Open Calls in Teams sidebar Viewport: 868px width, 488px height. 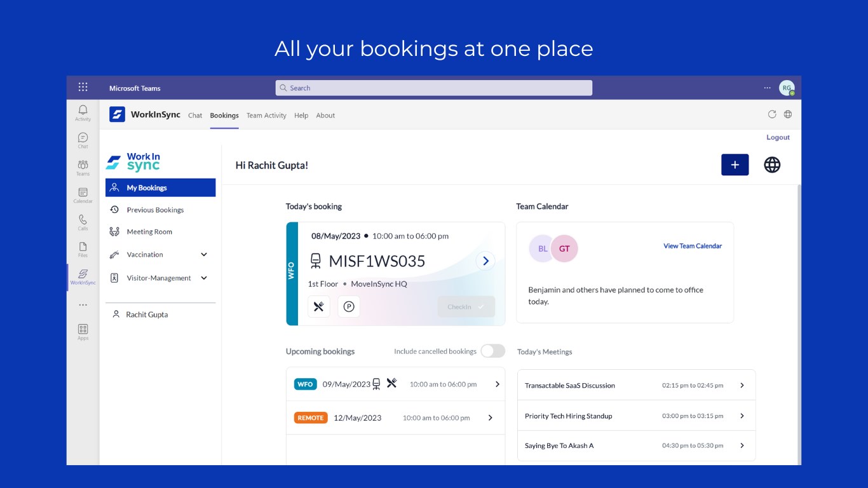[83, 222]
